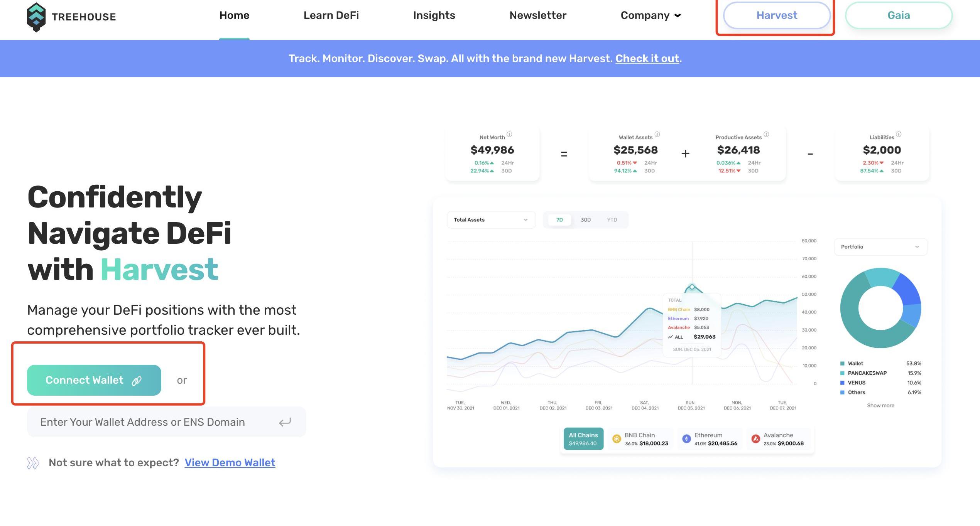Open the Portfolio dropdown selector
This screenshot has height=526, width=980.
tap(880, 247)
